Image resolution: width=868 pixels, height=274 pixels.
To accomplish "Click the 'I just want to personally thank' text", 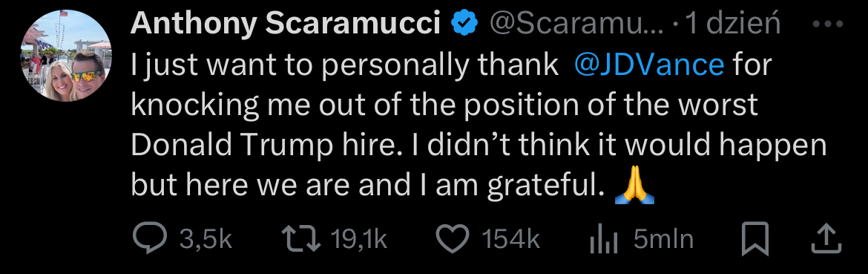I will [345, 65].
